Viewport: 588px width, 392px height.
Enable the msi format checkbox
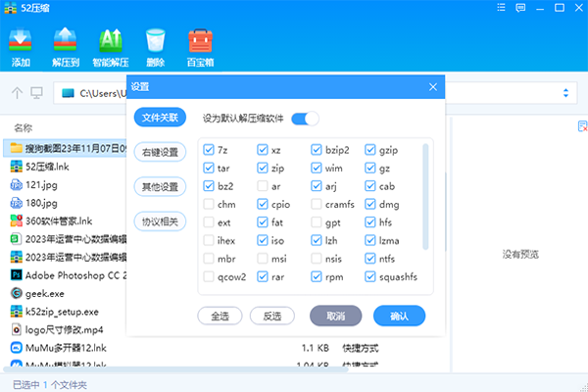[x=264, y=259]
